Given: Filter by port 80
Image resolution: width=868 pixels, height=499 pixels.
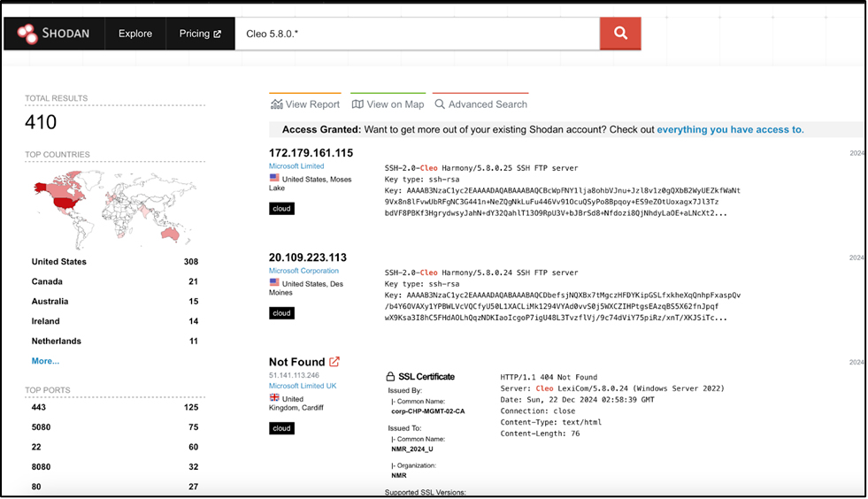Looking at the screenshot, I should [115, 487].
